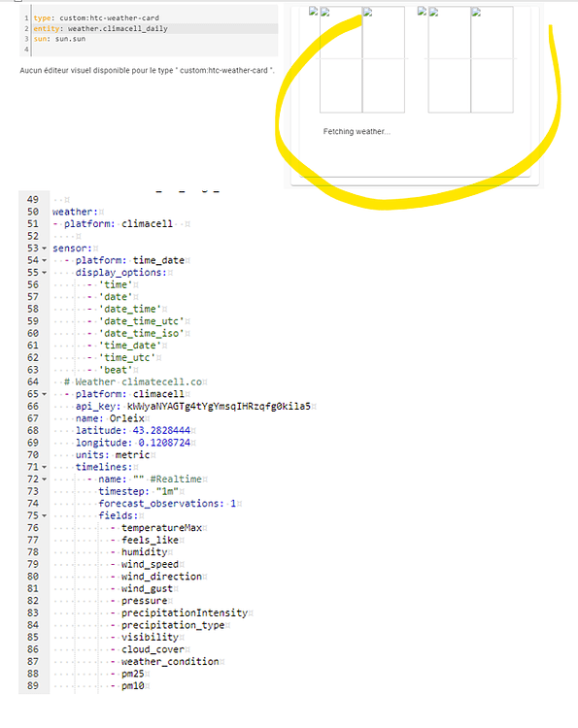Viewport: 578px width, 728px height.
Task: Click the '#Realtime' comment on line 72
Action: [x=176, y=480]
